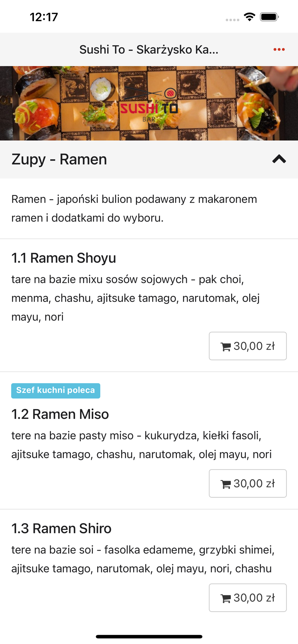Open the red three-dots options menu

[x=279, y=49]
